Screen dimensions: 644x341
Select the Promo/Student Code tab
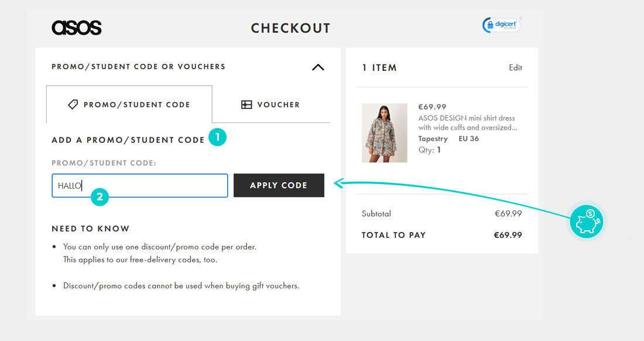coord(129,104)
